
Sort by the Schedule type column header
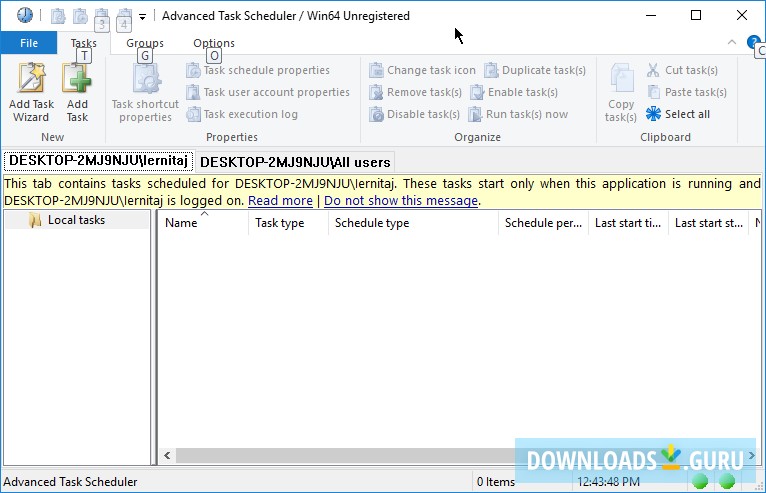point(413,223)
